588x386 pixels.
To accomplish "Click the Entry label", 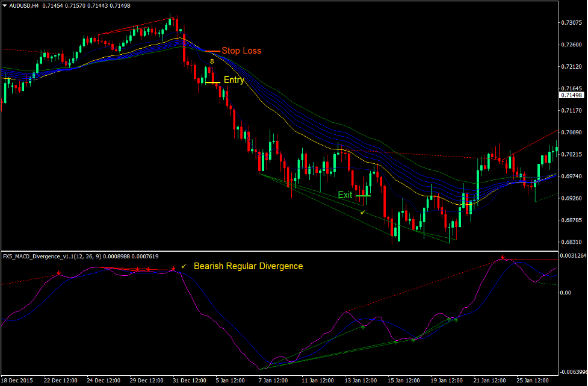I will [233, 80].
